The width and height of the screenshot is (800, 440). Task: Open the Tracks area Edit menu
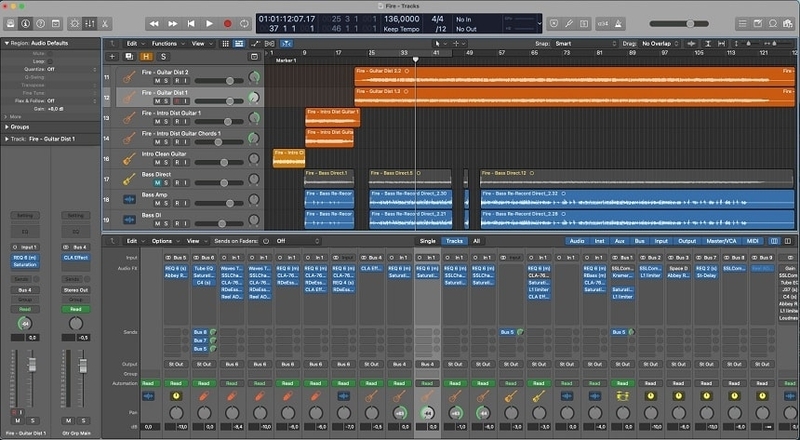click(x=135, y=44)
